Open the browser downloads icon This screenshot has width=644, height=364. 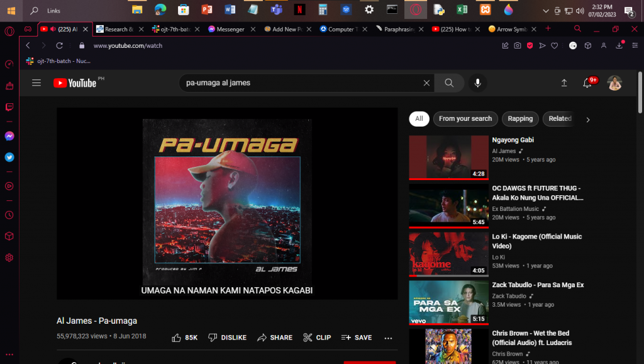(619, 45)
